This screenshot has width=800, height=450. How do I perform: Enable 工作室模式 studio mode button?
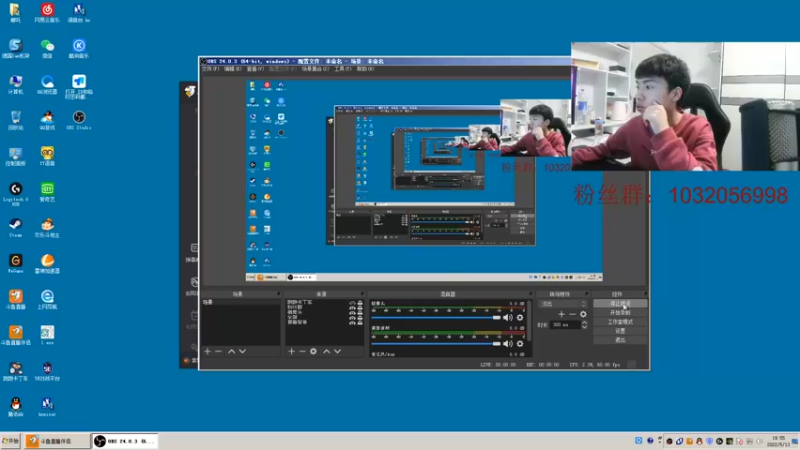click(620, 322)
